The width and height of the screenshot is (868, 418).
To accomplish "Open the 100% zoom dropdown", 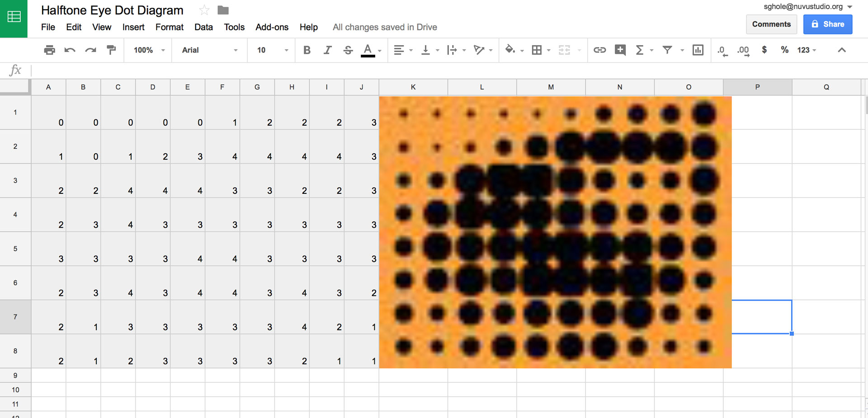I will pyautogui.click(x=149, y=50).
